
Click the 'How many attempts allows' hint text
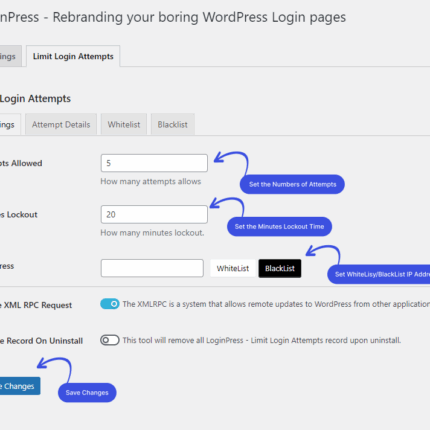[151, 182]
